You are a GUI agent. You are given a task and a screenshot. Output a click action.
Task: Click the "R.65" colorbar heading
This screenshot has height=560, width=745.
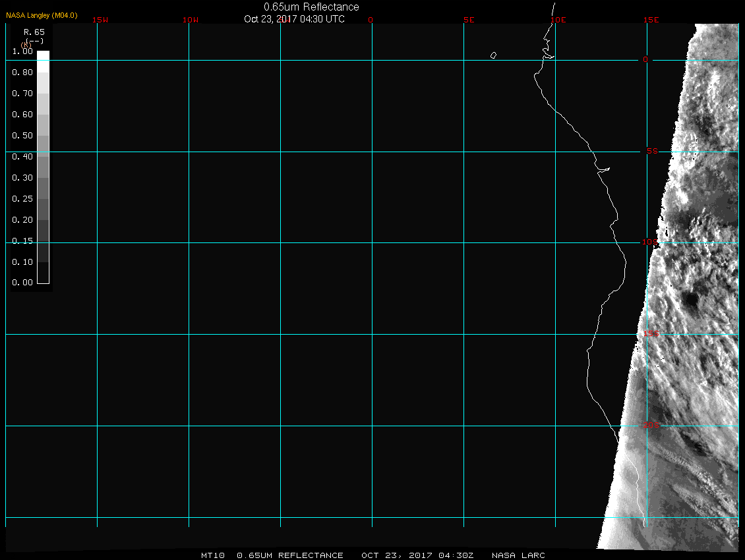[x=34, y=32]
